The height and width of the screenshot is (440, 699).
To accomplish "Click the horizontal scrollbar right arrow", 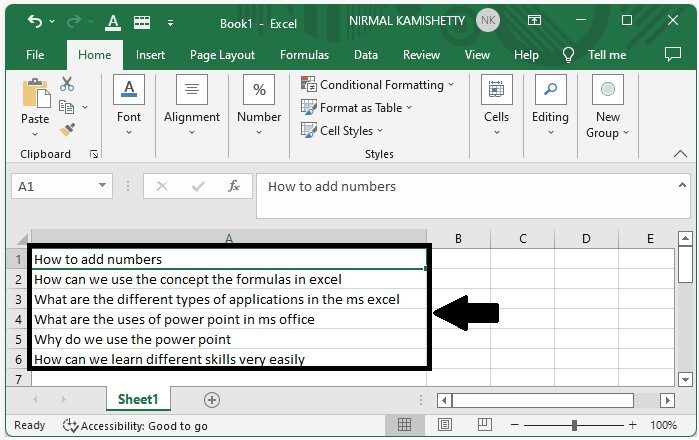I will coord(667,400).
